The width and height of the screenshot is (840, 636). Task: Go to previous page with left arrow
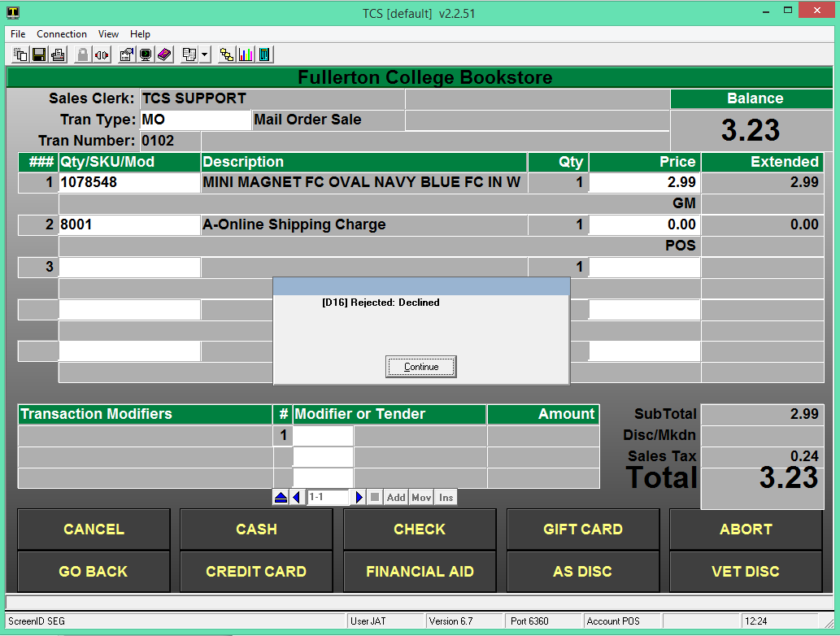click(298, 497)
